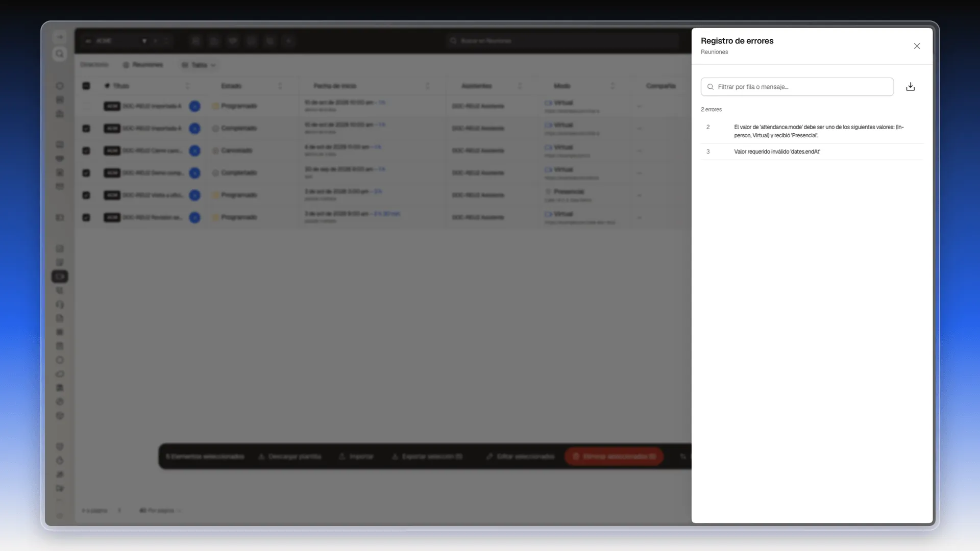Open the Tabla view dropdown

[x=199, y=65]
